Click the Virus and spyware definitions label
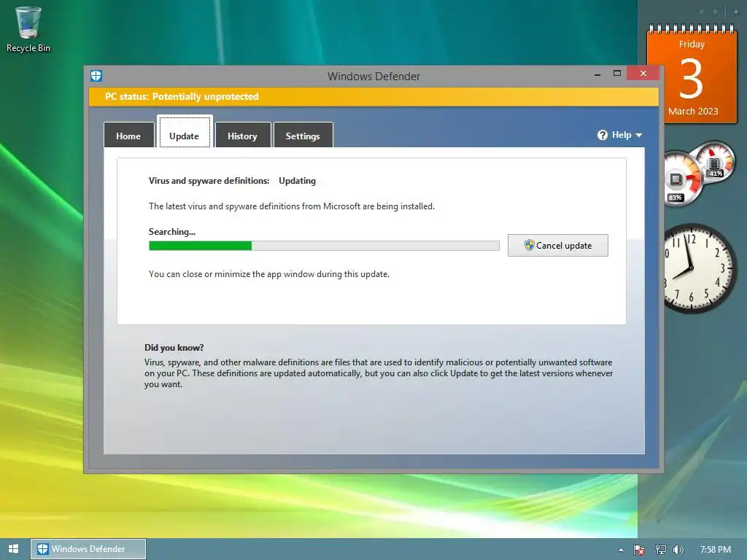 click(x=209, y=181)
